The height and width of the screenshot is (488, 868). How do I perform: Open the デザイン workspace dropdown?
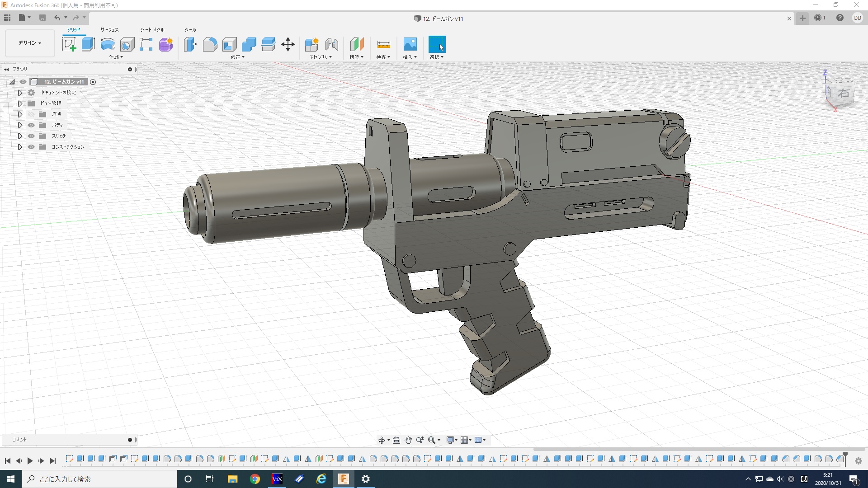tap(30, 43)
